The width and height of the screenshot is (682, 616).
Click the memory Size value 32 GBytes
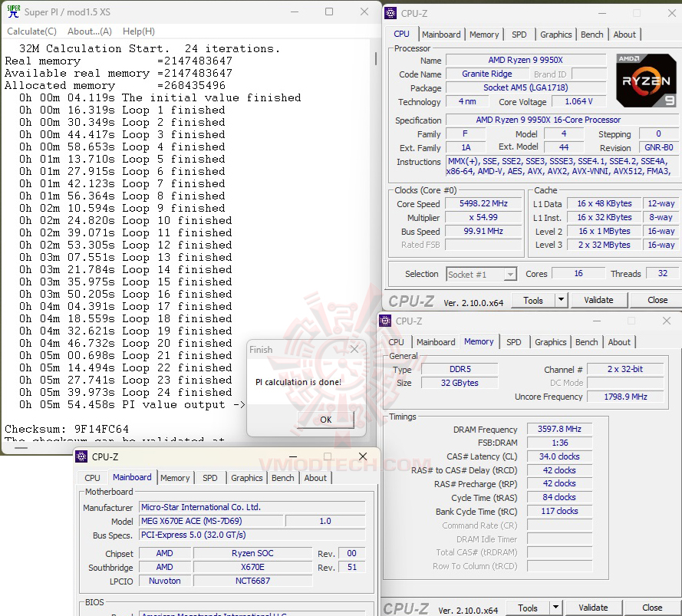[x=460, y=383]
